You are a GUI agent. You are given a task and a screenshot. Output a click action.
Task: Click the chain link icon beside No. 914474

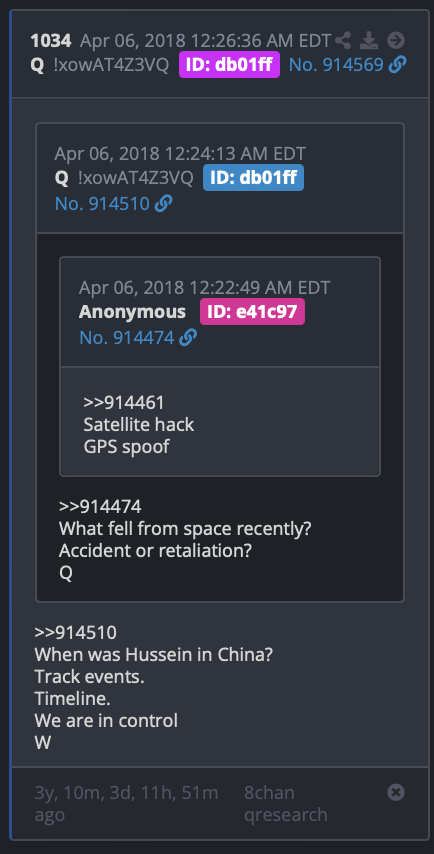tap(188, 338)
